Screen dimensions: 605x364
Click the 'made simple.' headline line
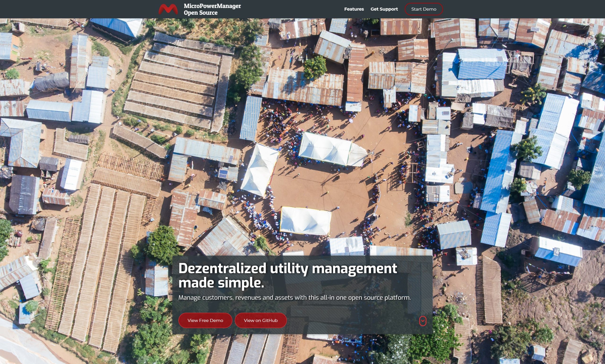(x=221, y=283)
